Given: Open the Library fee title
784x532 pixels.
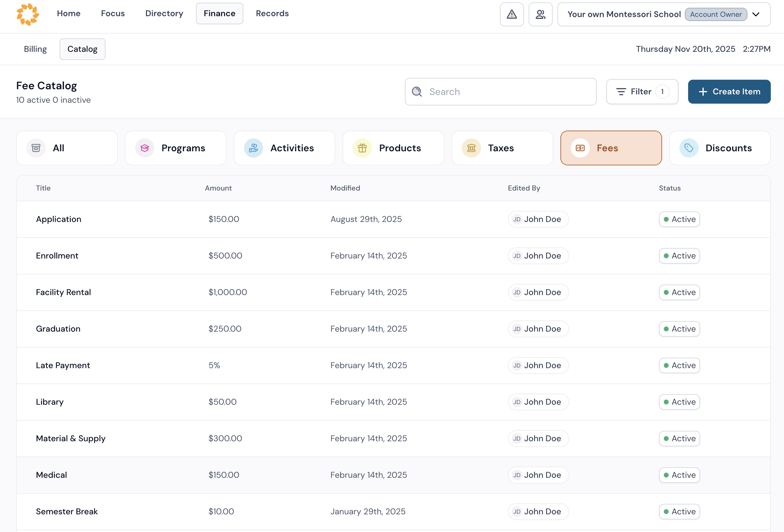Looking at the screenshot, I should click(x=49, y=402).
